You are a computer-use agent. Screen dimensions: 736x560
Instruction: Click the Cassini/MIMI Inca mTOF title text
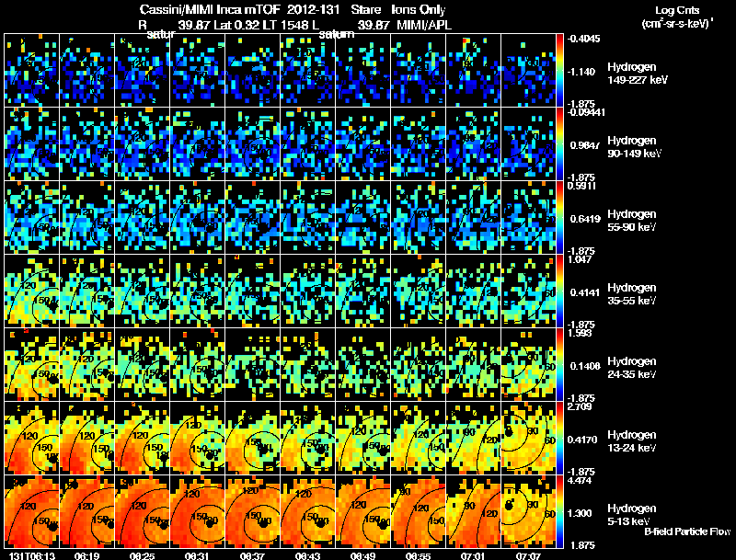point(210,10)
